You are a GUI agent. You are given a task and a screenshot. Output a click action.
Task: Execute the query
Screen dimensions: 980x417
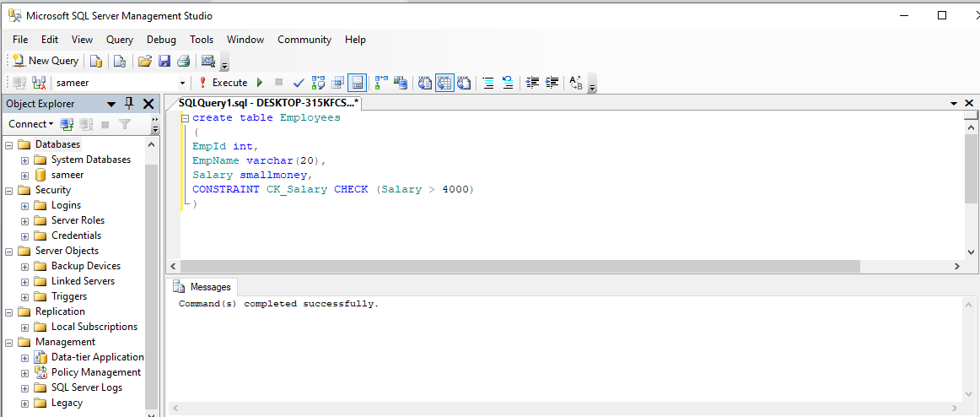point(223,83)
